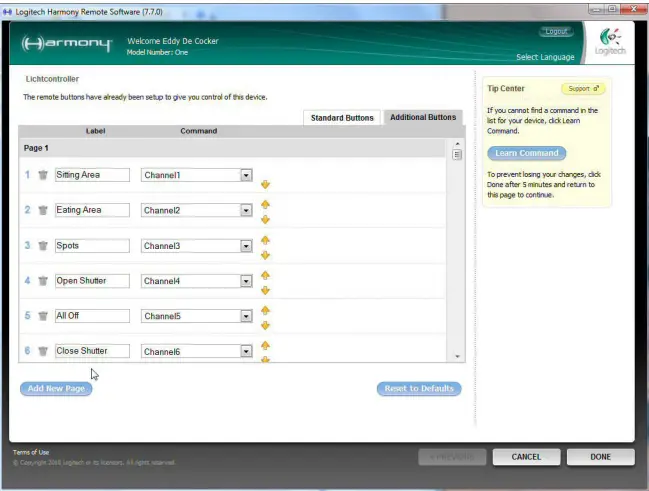Screen dimensions: 649x491
Task: Open the Channel1 command dropdown
Action: [246, 175]
